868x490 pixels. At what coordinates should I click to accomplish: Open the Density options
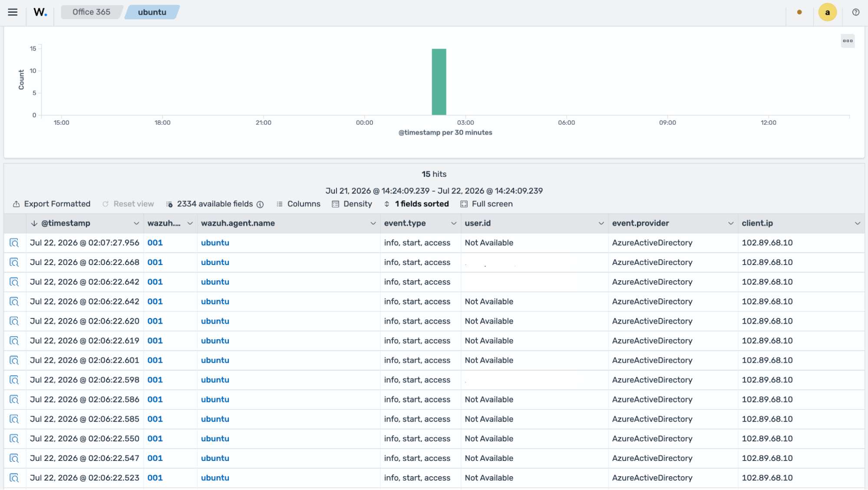click(352, 204)
